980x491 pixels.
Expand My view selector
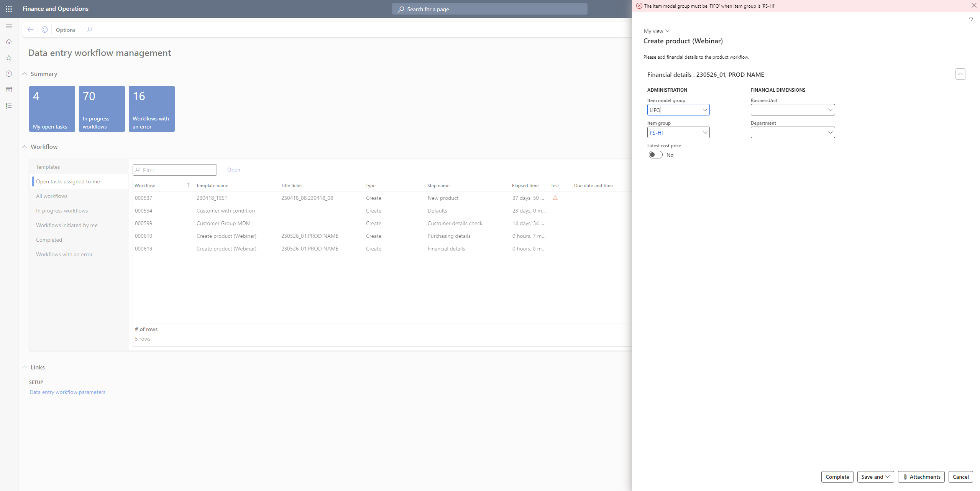pos(657,31)
